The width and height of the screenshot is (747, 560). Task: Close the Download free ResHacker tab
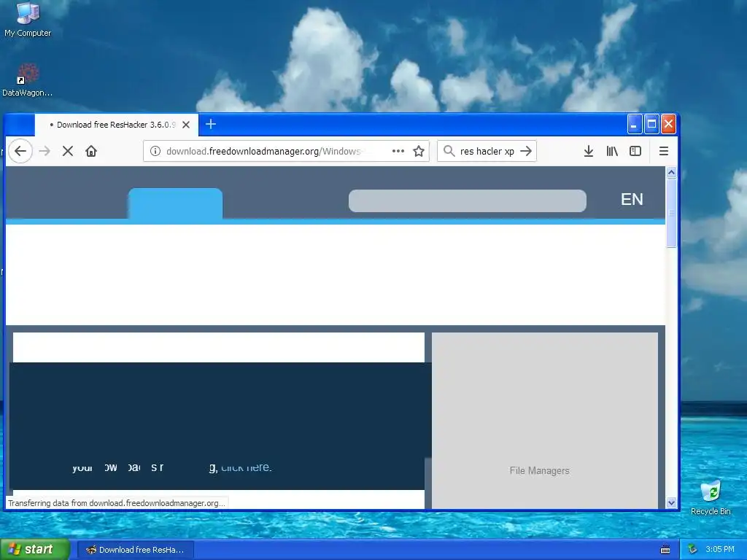click(186, 125)
